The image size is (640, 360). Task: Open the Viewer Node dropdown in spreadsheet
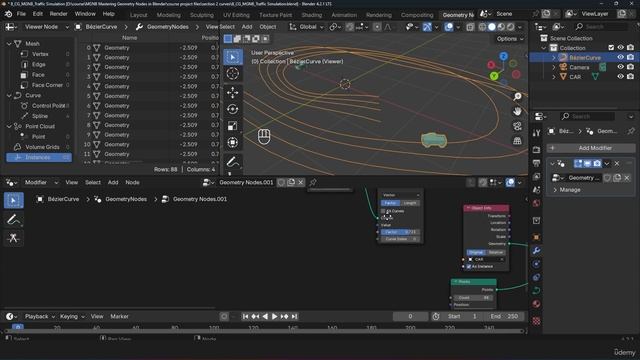[x=42, y=27]
